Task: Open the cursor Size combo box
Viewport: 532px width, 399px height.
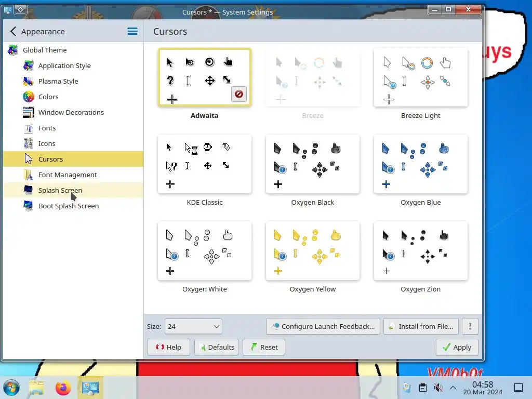Action: tap(193, 326)
